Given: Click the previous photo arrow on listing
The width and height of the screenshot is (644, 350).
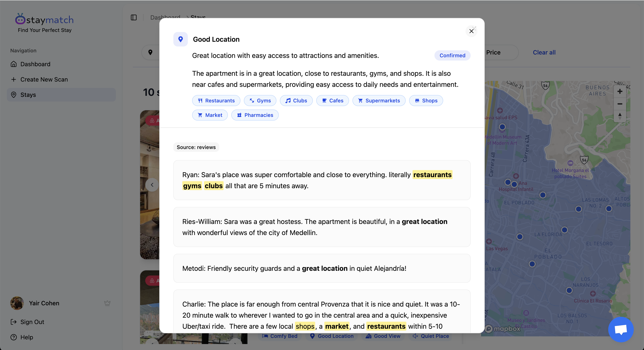Looking at the screenshot, I should point(152,185).
